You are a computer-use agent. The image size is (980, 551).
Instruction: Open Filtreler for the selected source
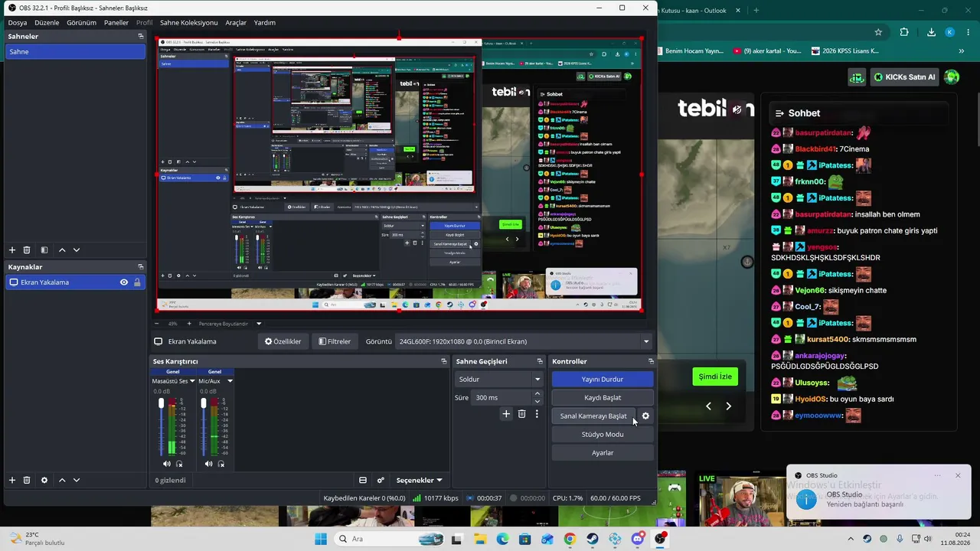[335, 341]
